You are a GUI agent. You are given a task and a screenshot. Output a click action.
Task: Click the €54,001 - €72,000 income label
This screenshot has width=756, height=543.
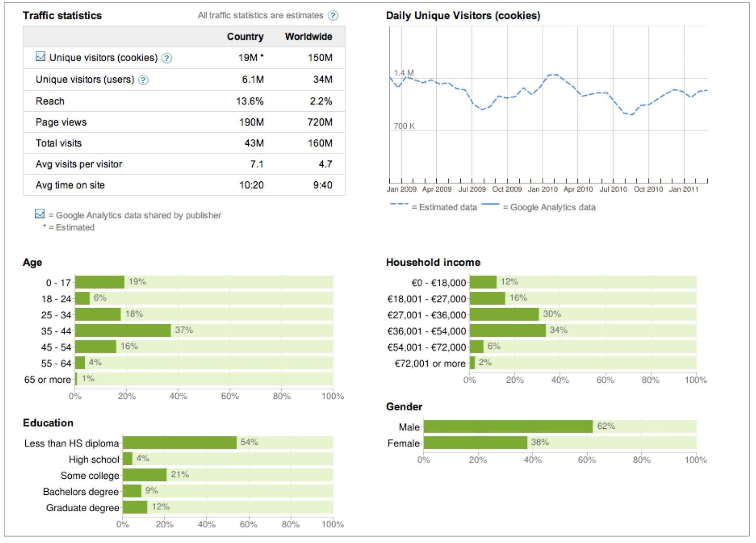[427, 347]
